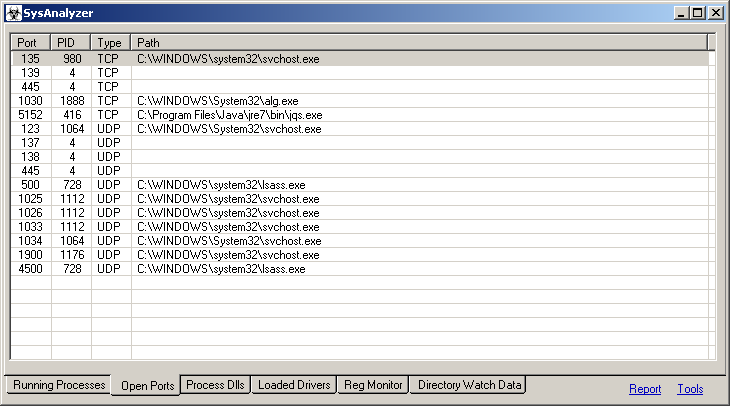This screenshot has width=730, height=406.
Task: Open the Tools link
Action: (x=690, y=389)
